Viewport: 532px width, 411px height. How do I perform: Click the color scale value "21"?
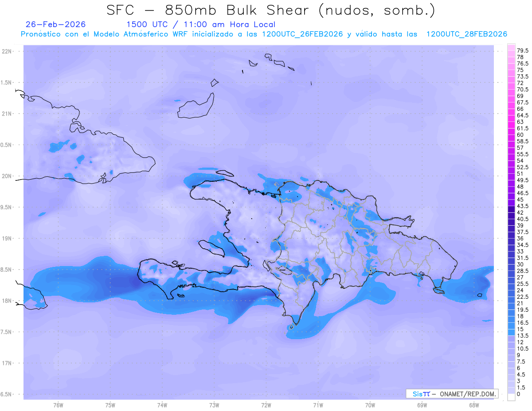pos(520,303)
